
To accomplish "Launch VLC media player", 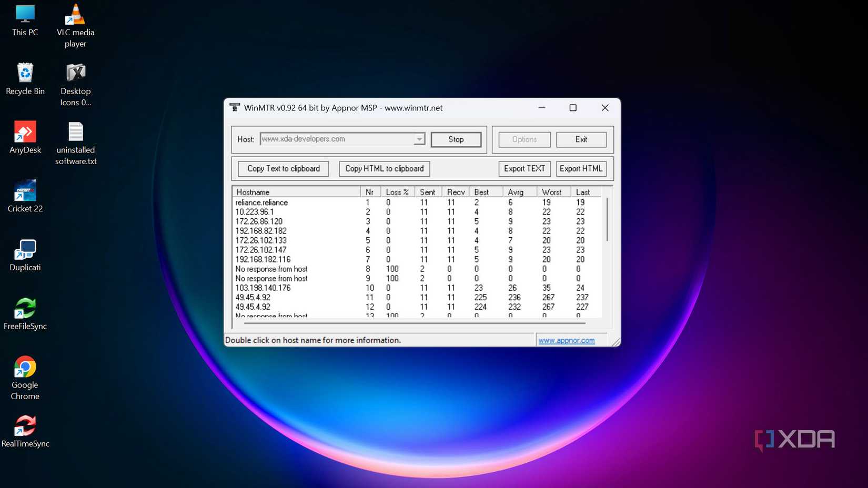I will [x=75, y=16].
